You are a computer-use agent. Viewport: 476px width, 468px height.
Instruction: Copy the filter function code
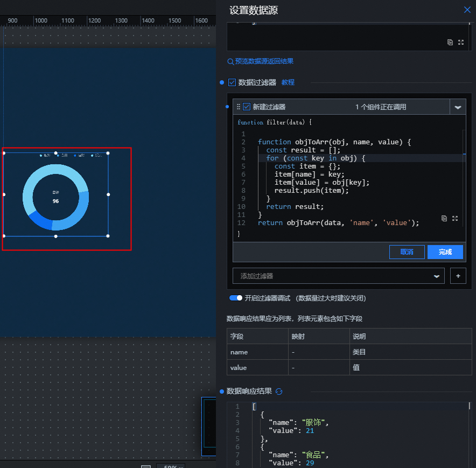pos(444,218)
